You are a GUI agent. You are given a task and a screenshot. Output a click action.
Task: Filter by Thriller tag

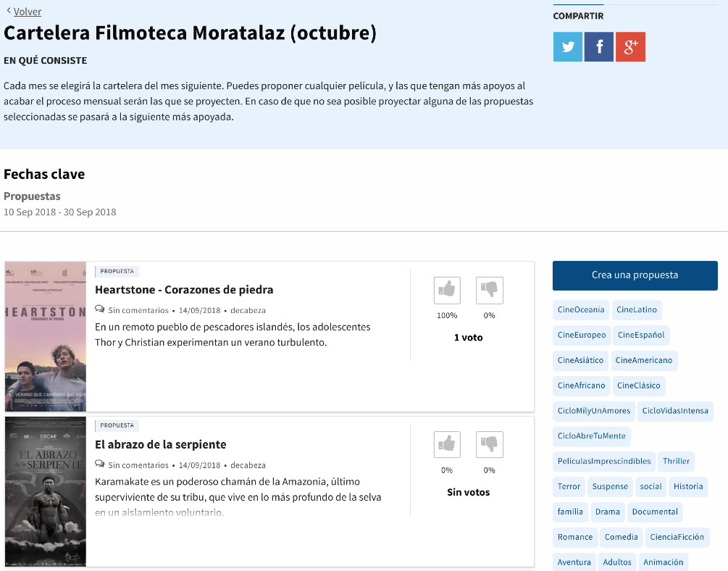pyautogui.click(x=676, y=462)
